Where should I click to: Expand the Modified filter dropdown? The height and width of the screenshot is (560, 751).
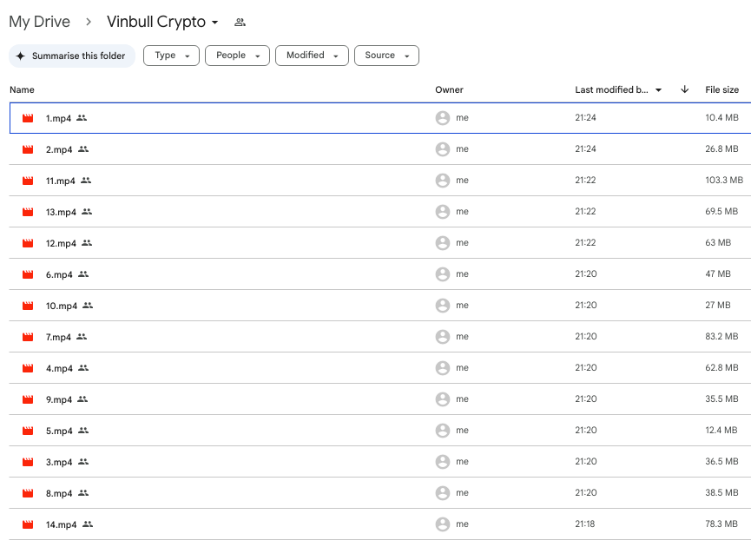pos(312,56)
